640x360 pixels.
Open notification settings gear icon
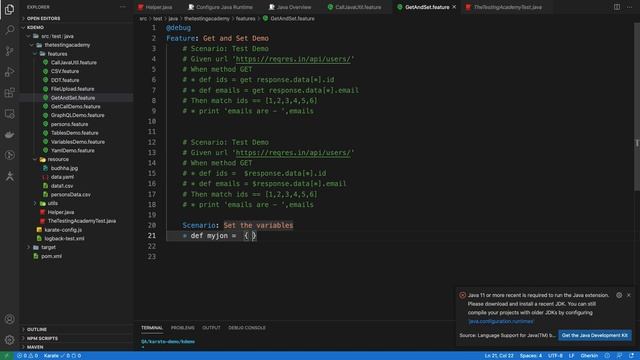tap(619, 295)
